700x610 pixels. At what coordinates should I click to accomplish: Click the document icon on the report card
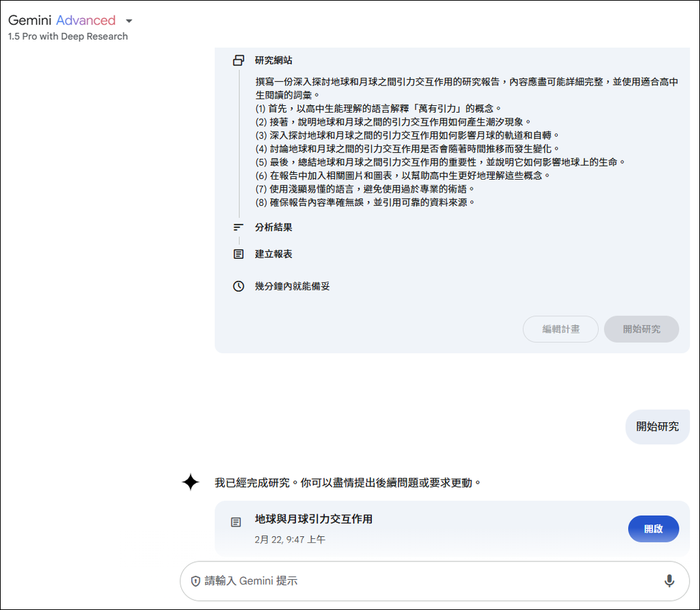(236, 522)
